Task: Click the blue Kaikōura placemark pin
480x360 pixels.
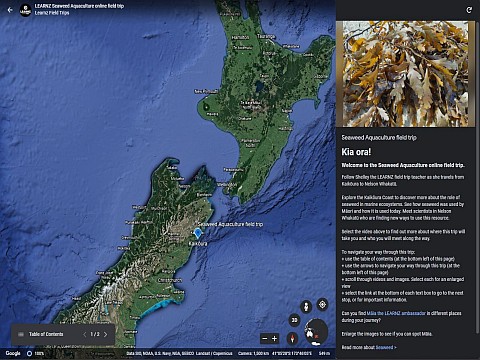Action: (x=198, y=233)
